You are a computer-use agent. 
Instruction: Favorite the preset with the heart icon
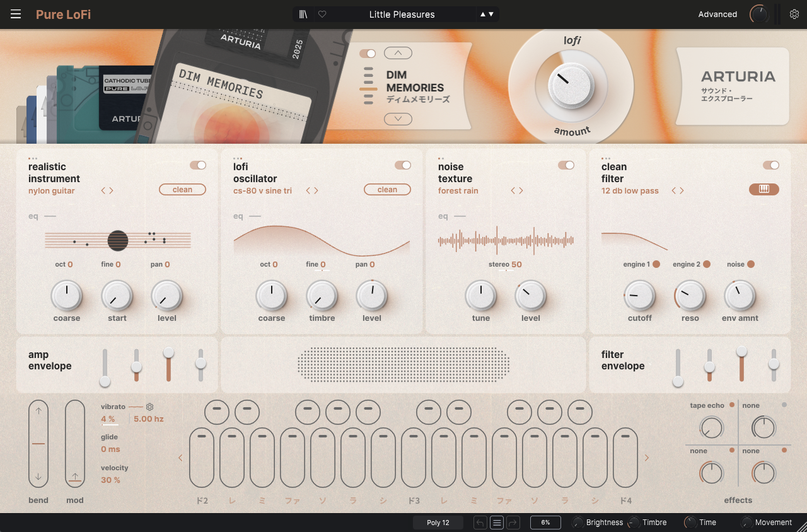click(x=322, y=14)
